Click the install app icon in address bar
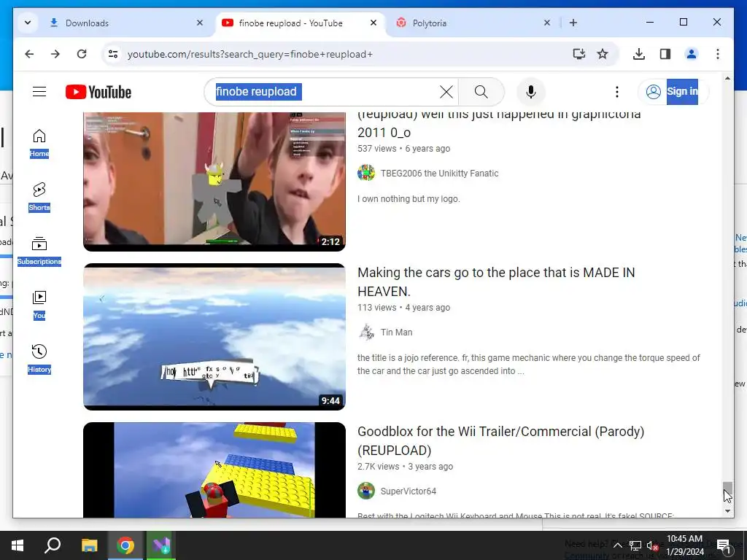The height and width of the screenshot is (560, 747). pos(578,54)
